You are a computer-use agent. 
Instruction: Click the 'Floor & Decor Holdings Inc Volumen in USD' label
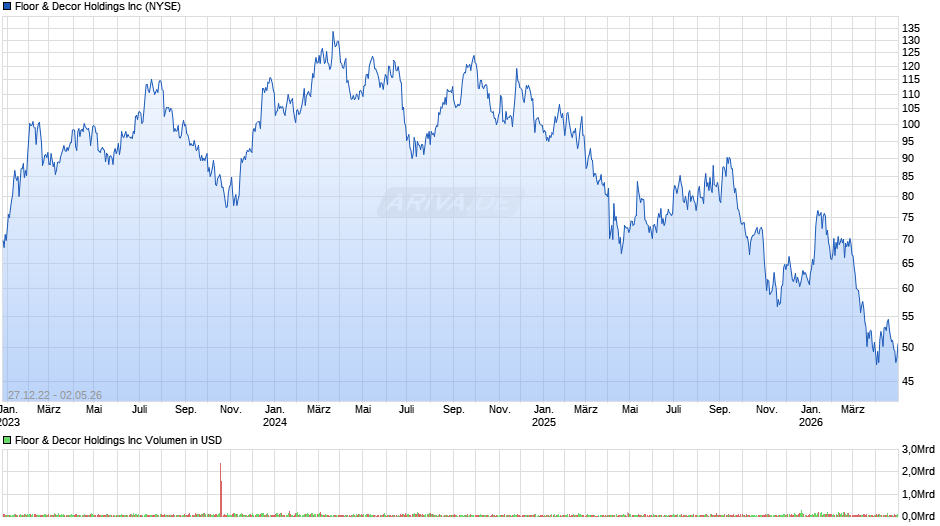pyautogui.click(x=118, y=440)
